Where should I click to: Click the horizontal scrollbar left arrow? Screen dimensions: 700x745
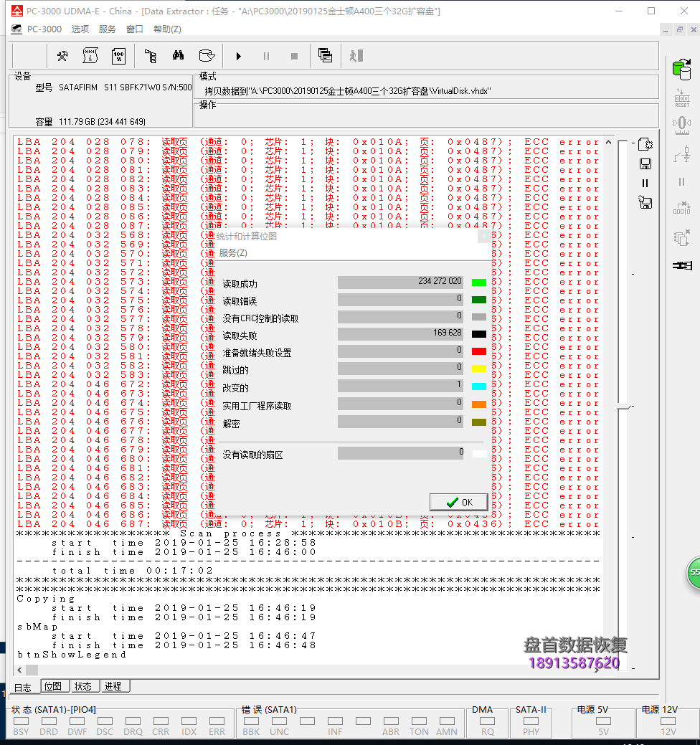click(19, 670)
